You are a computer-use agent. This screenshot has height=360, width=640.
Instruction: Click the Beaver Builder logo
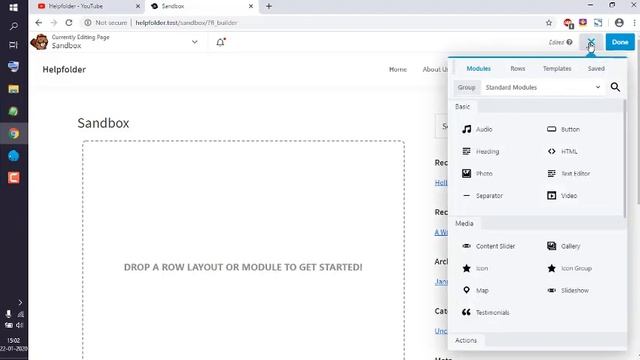pyautogui.click(x=40, y=42)
